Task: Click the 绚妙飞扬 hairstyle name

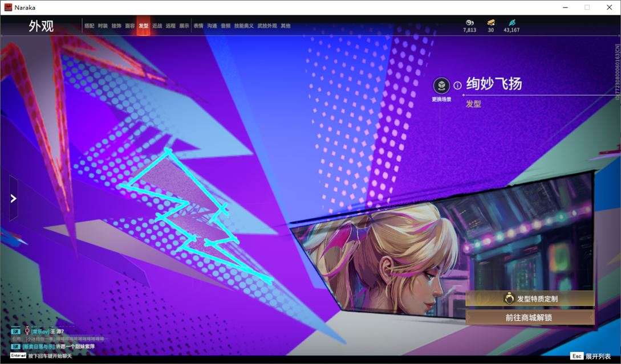Action: click(494, 84)
